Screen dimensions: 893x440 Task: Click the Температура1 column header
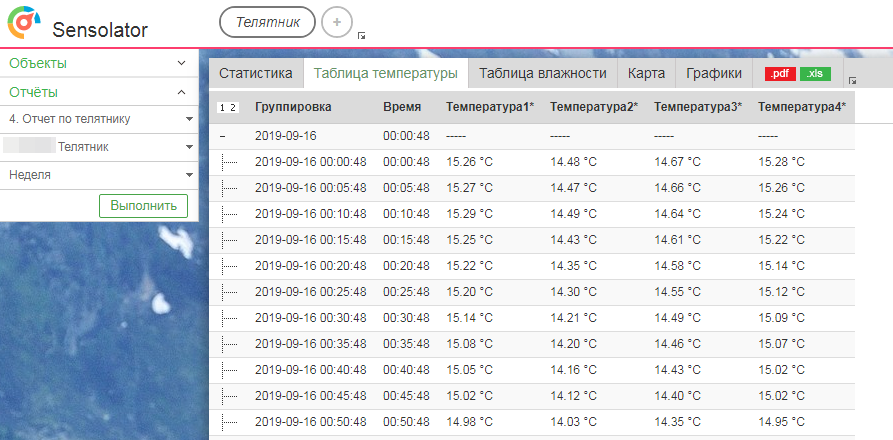click(489, 107)
